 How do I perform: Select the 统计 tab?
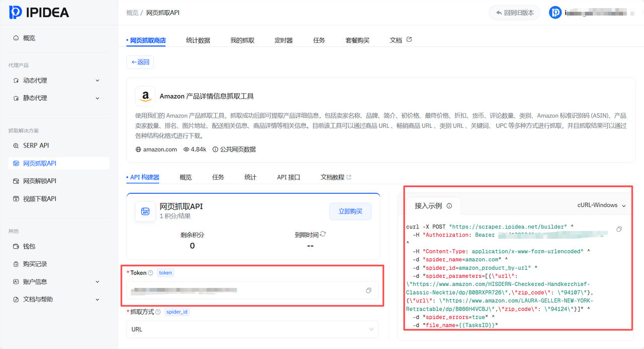pyautogui.click(x=250, y=177)
